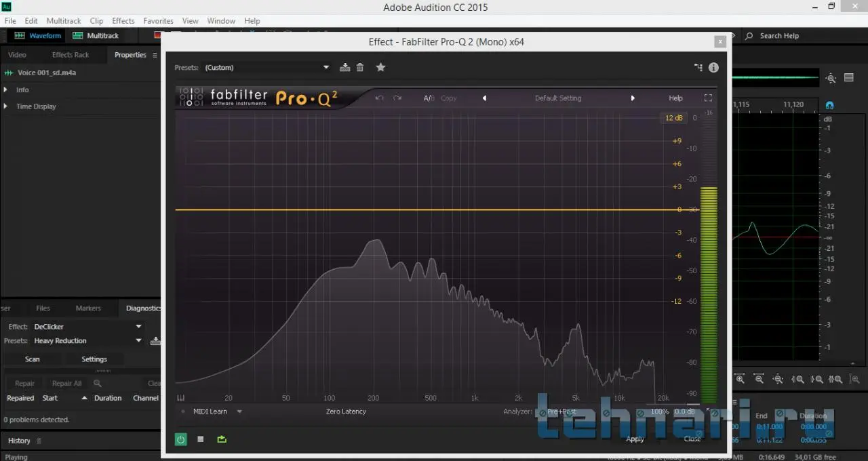Screen dimensions: 868x461
Task: Mark preset as favorite star
Action: tap(380, 67)
